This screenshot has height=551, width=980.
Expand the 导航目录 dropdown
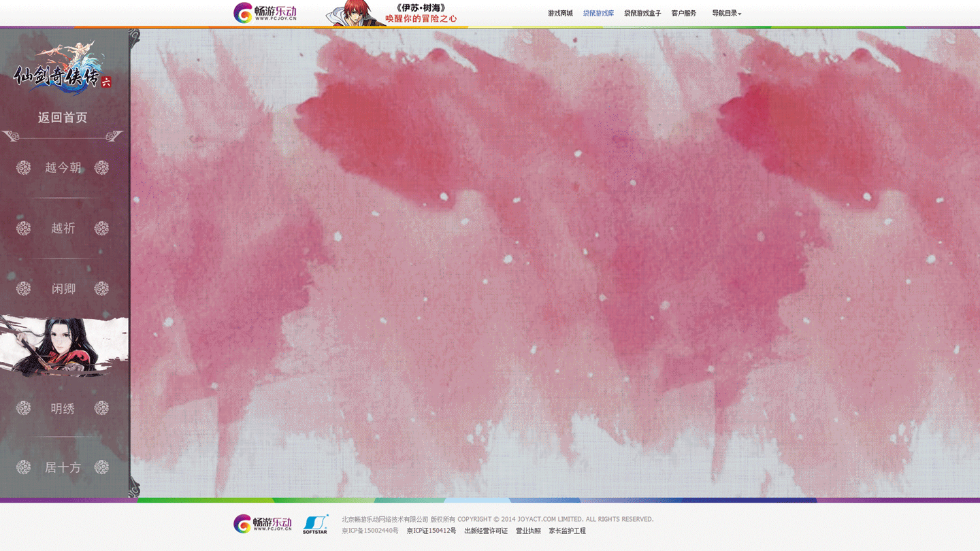coord(727,13)
